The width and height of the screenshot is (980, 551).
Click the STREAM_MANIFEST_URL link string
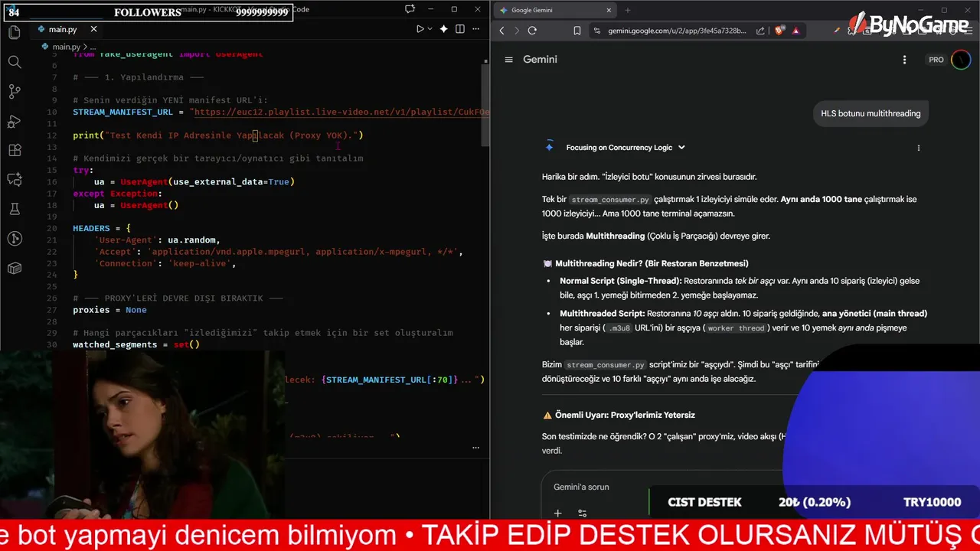coord(342,112)
